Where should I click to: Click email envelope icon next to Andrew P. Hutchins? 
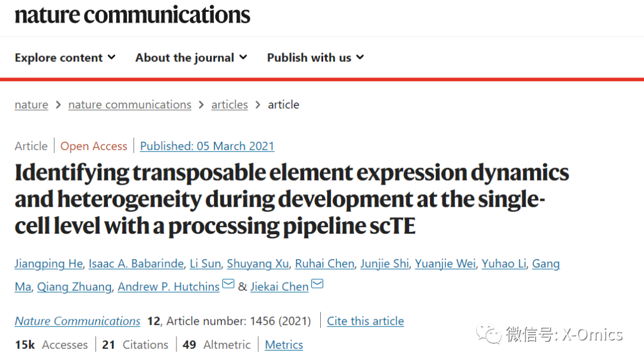click(x=228, y=284)
